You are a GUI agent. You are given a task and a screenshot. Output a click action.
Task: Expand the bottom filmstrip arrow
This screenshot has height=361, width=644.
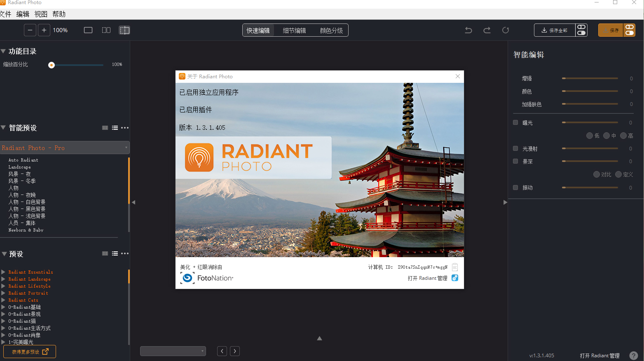[x=319, y=338]
